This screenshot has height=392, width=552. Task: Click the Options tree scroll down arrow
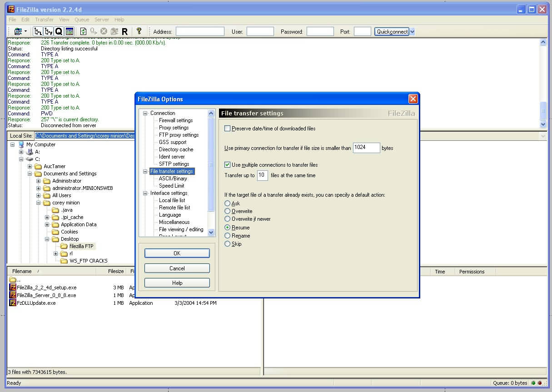pyautogui.click(x=211, y=232)
